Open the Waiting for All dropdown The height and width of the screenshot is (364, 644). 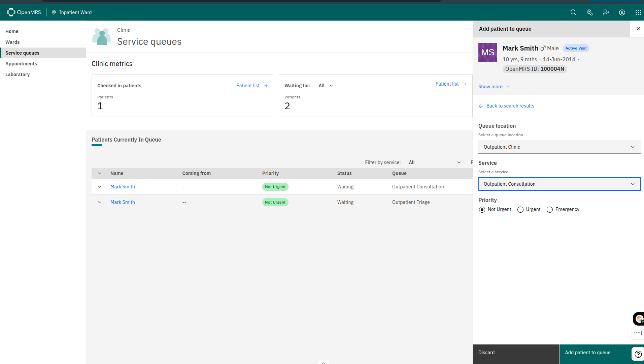point(326,86)
